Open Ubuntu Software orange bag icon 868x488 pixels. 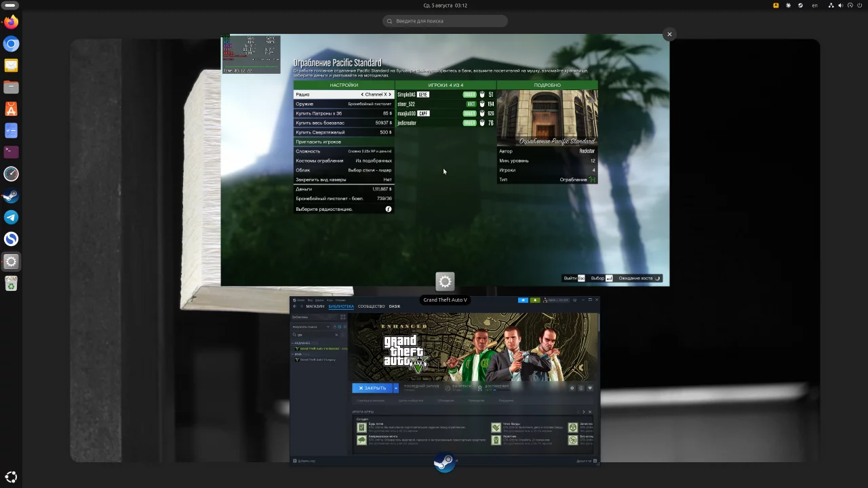tap(11, 109)
